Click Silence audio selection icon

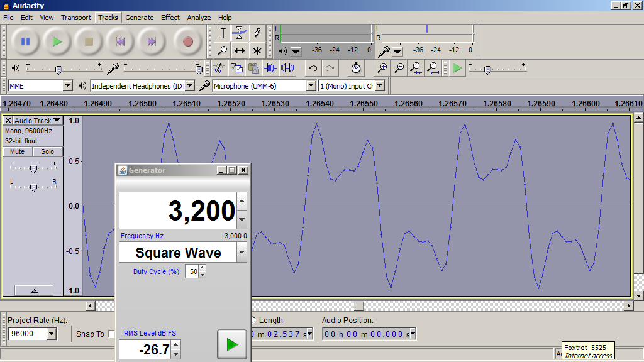(x=287, y=68)
